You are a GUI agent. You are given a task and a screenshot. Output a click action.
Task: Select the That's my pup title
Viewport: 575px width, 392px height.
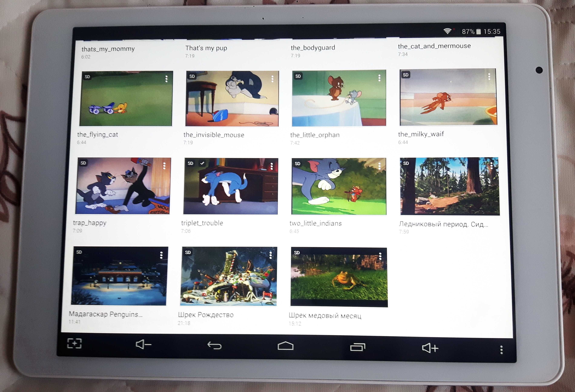(206, 48)
